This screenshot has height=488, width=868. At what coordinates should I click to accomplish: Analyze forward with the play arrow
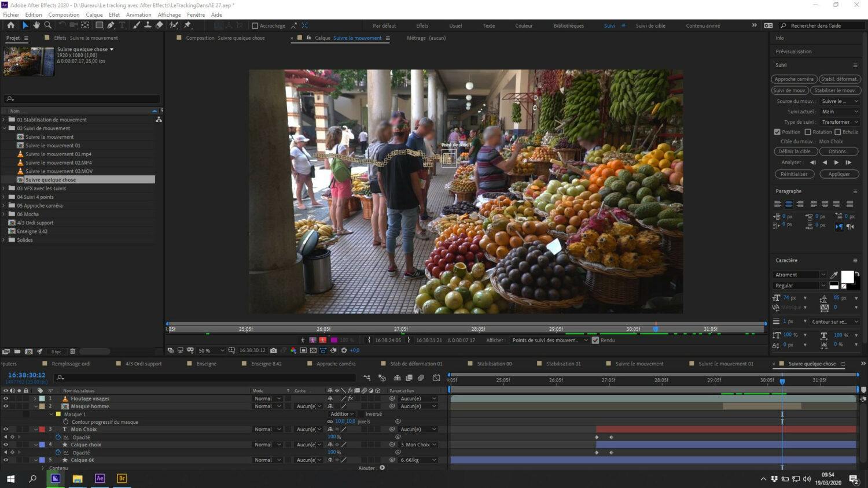836,162
